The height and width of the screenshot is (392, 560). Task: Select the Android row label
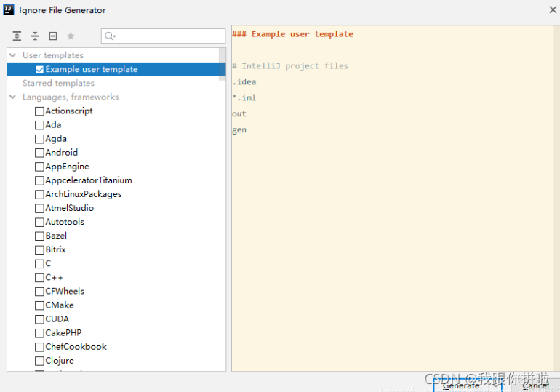click(61, 153)
